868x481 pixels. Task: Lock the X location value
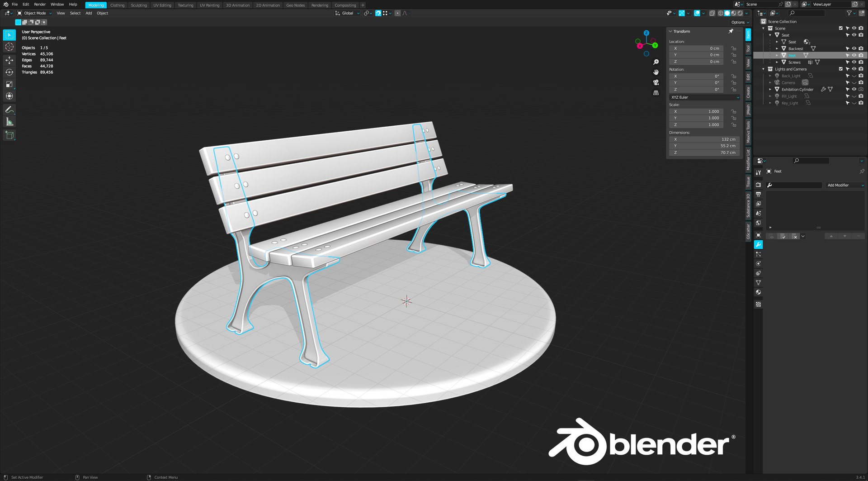tap(734, 48)
